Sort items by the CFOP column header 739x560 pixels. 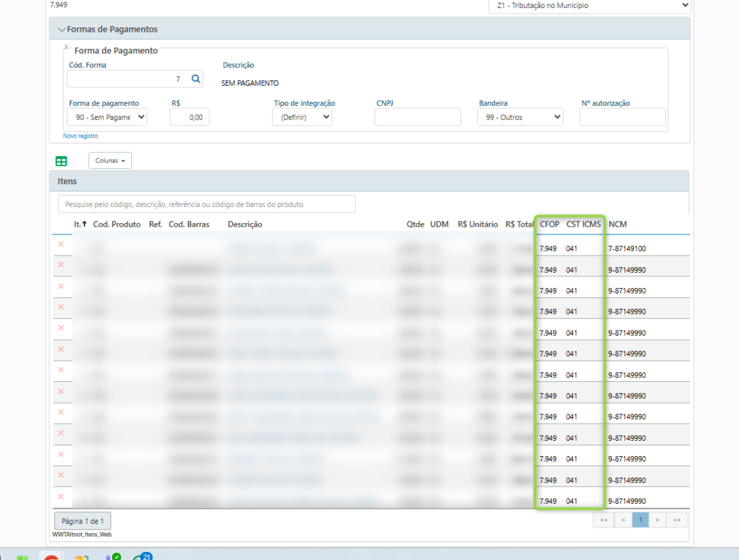pos(549,224)
